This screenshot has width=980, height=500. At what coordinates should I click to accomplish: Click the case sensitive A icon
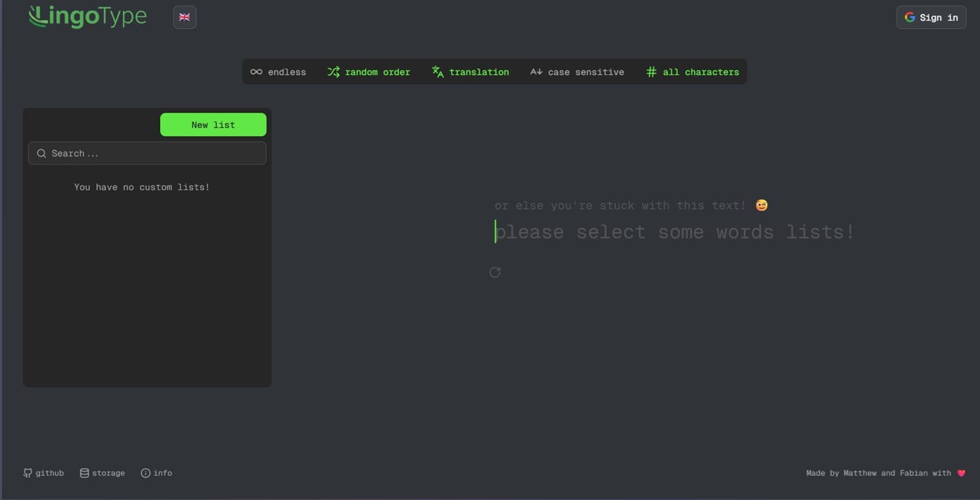[x=537, y=72]
